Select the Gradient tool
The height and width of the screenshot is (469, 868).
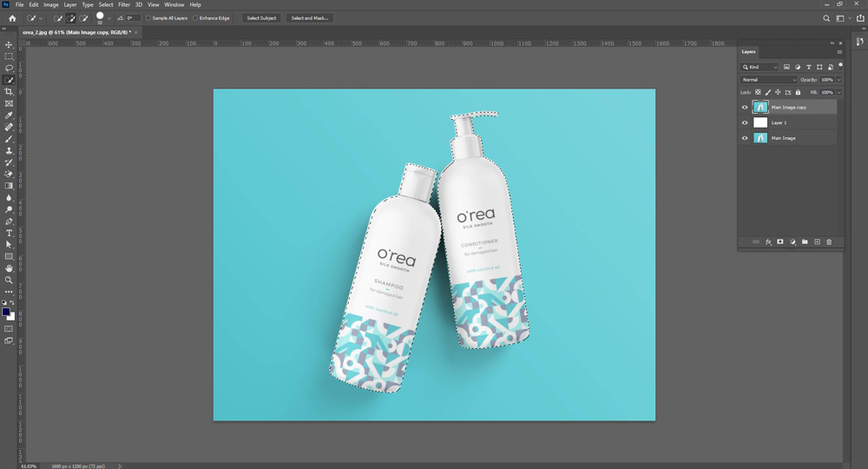(x=9, y=186)
